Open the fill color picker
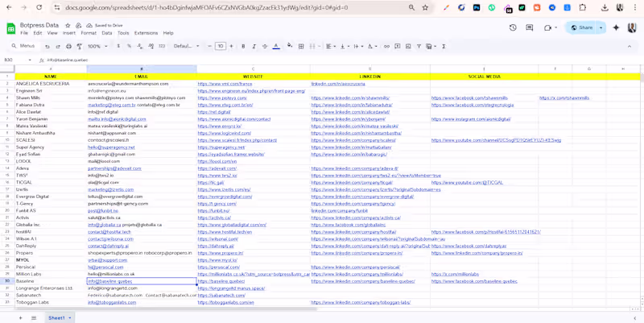This screenshot has width=644, height=323. click(x=290, y=46)
